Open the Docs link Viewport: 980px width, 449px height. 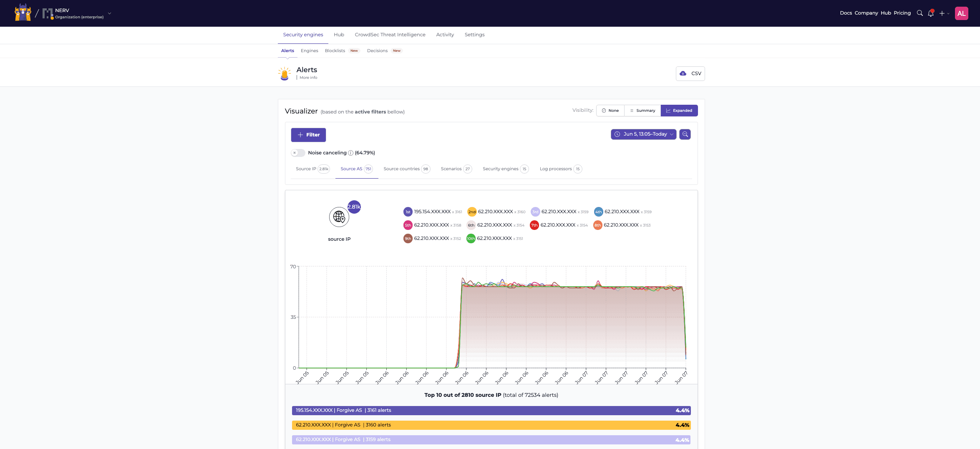(x=846, y=13)
